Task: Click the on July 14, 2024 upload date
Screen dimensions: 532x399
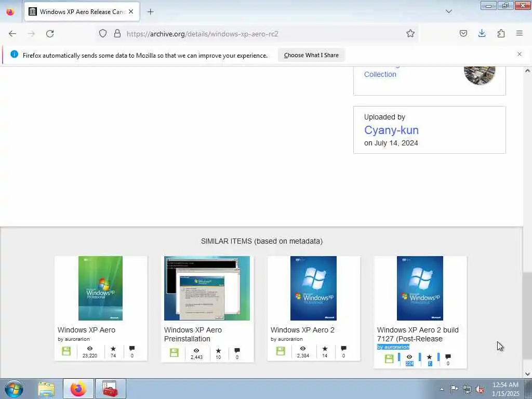Action: pyautogui.click(x=391, y=143)
